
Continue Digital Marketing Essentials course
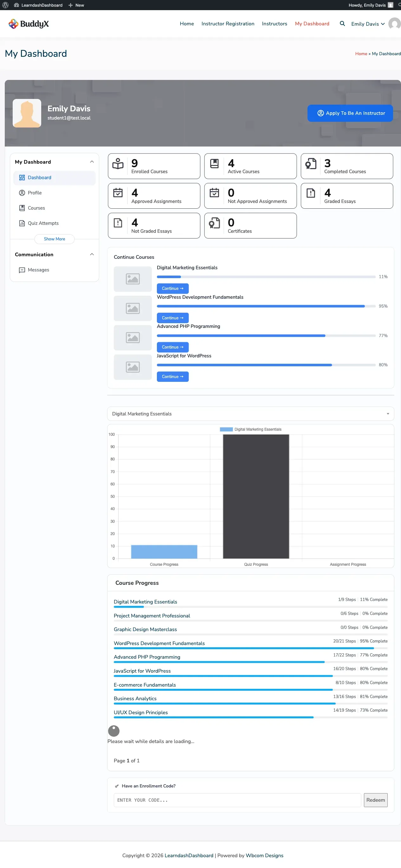tap(172, 289)
